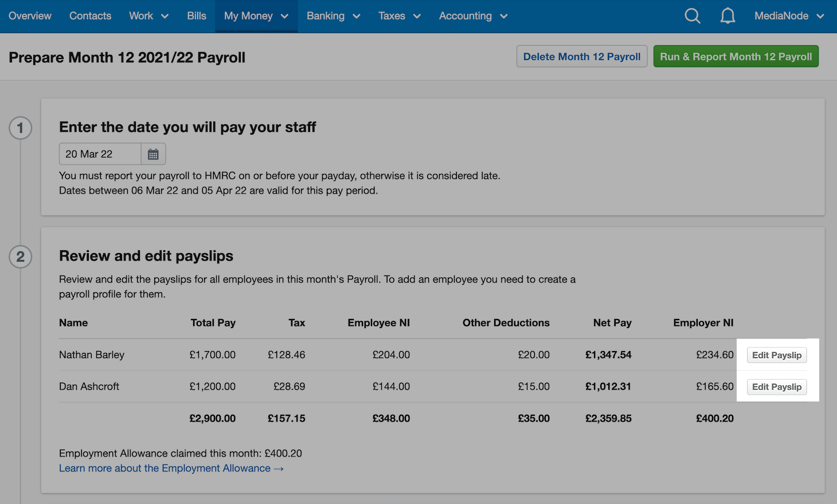
Task: Edit Payslip for Dan Ashcroft
Action: (777, 387)
